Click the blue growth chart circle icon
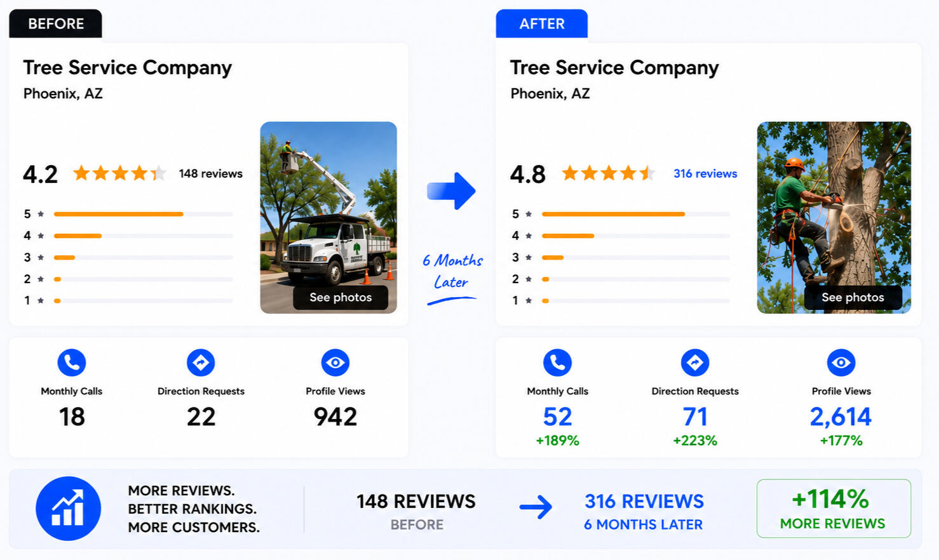The width and height of the screenshot is (939, 560). point(68,509)
